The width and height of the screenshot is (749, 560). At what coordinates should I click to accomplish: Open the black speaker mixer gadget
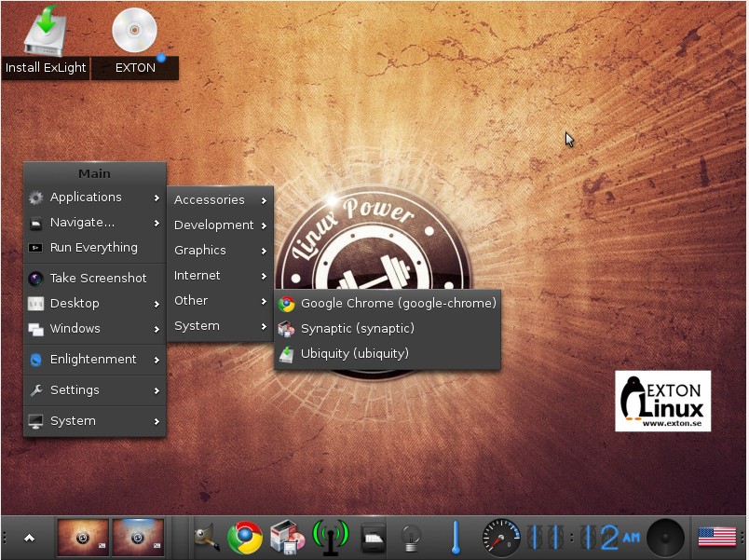[x=665, y=538]
